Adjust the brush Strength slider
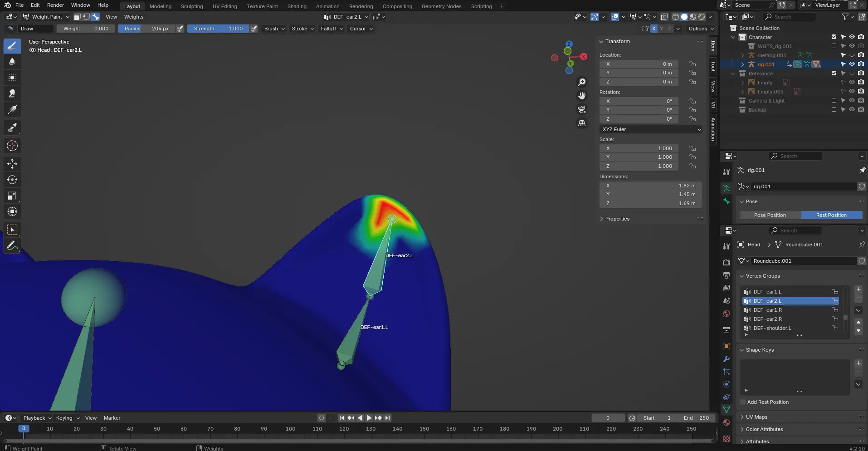The height and width of the screenshot is (451, 868). pyautogui.click(x=218, y=29)
